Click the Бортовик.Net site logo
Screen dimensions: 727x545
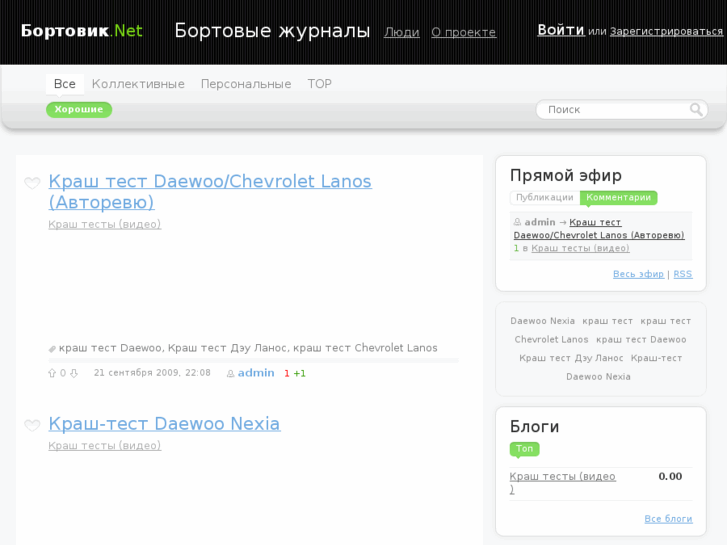click(81, 31)
